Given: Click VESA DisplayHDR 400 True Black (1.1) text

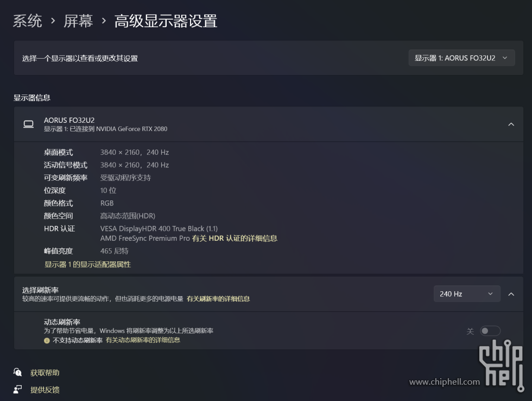Looking at the screenshot, I should 159,229.
